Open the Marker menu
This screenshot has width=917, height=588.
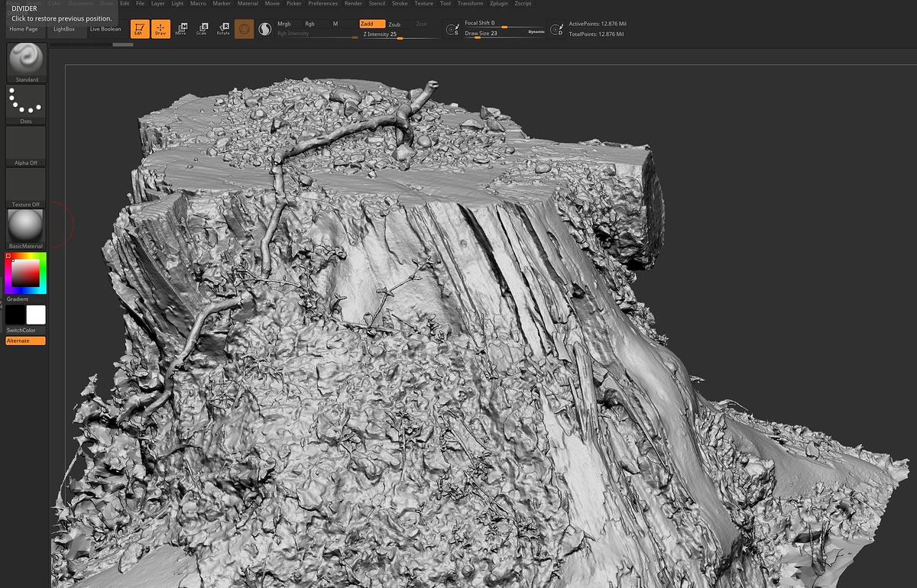[x=222, y=4]
